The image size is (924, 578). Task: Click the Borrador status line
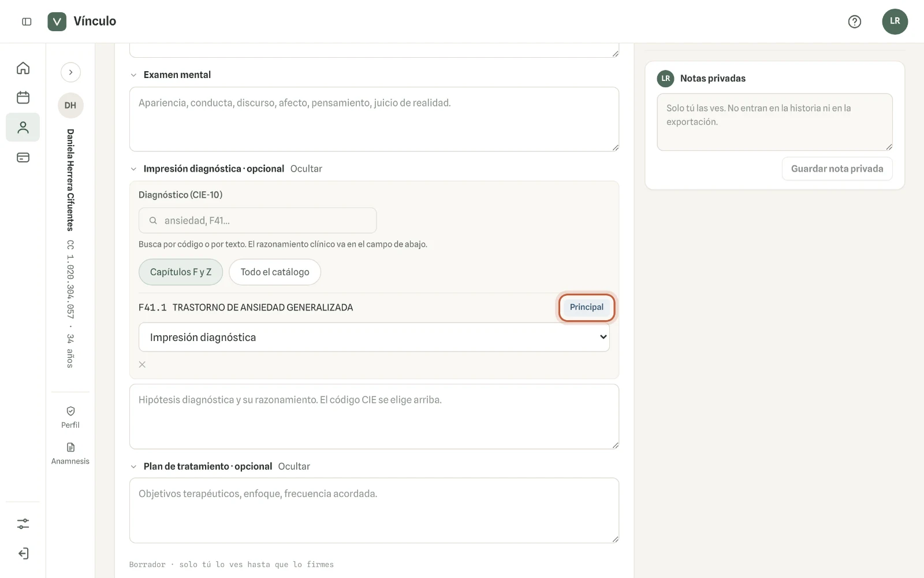click(x=232, y=565)
